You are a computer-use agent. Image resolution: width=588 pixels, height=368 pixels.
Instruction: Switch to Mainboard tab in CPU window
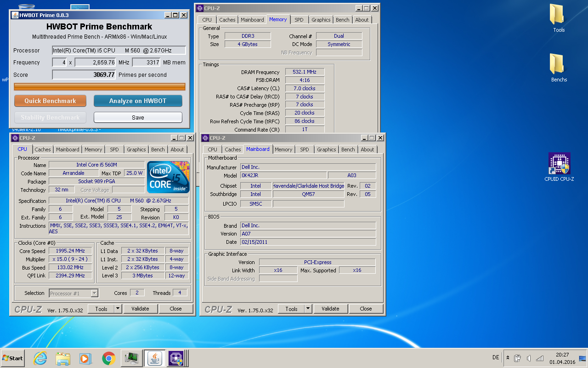tap(68, 149)
